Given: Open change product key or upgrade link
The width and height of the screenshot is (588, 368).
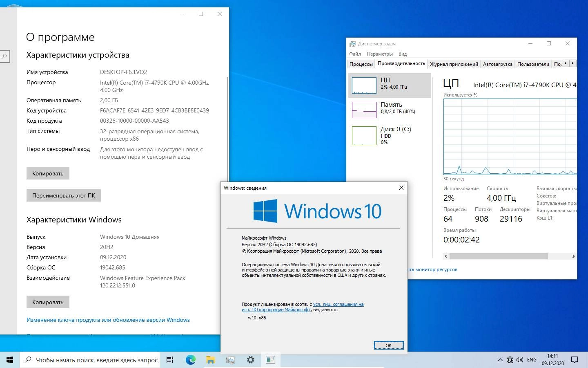Looking at the screenshot, I should tap(108, 320).
